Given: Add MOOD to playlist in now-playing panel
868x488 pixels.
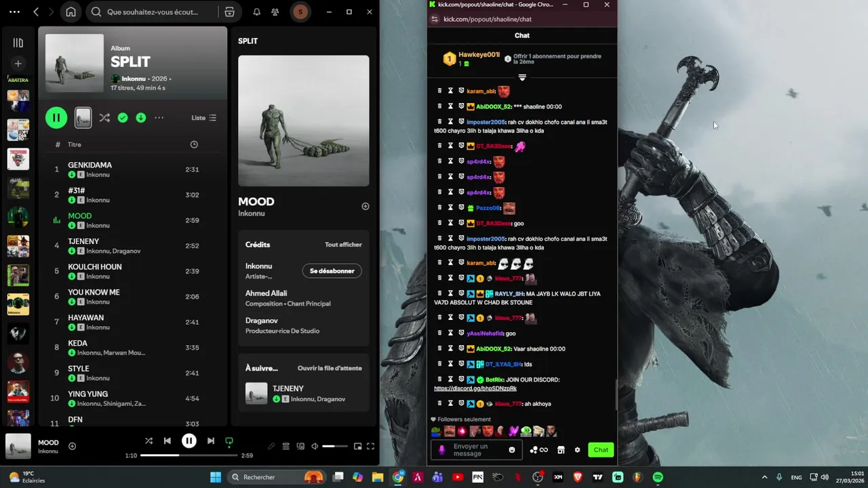Looking at the screenshot, I should click(366, 207).
